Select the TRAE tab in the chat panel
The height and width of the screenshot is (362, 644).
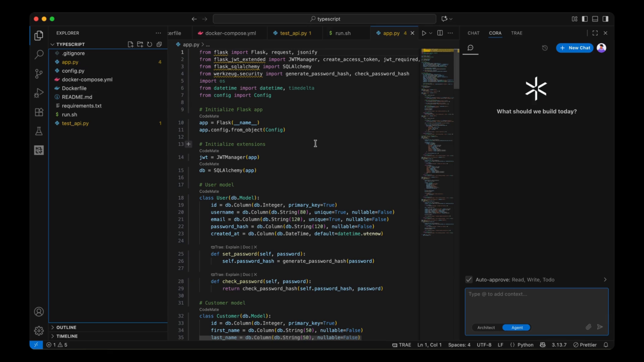517,33
